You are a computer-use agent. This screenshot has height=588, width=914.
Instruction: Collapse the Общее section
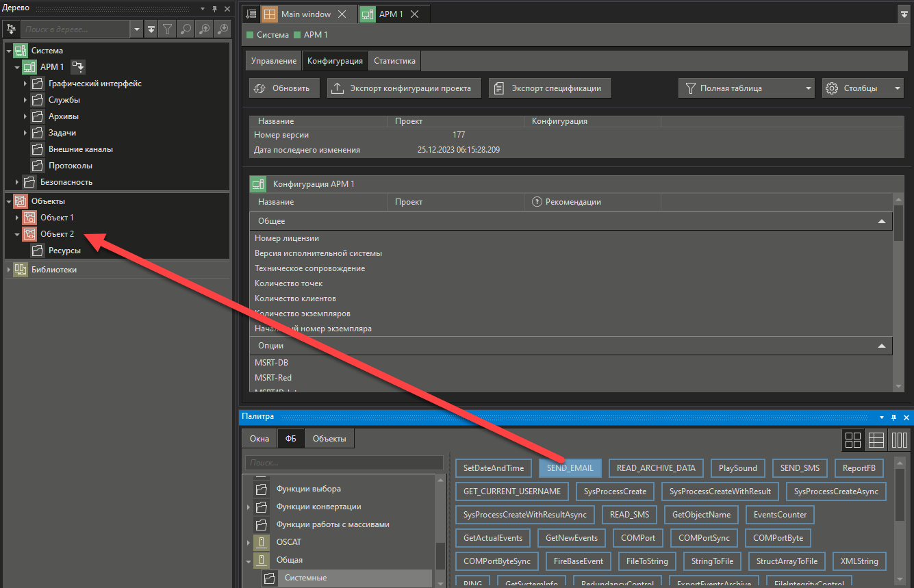pos(882,222)
